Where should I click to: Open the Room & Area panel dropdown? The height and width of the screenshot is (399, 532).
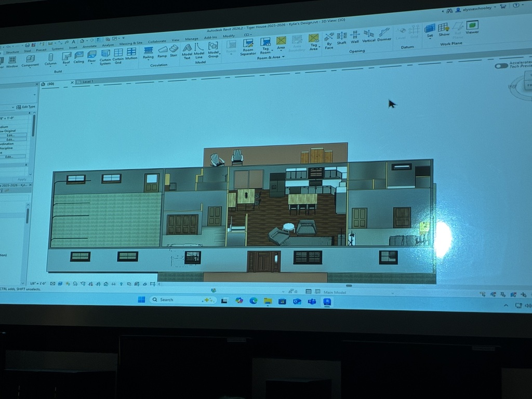click(x=283, y=57)
